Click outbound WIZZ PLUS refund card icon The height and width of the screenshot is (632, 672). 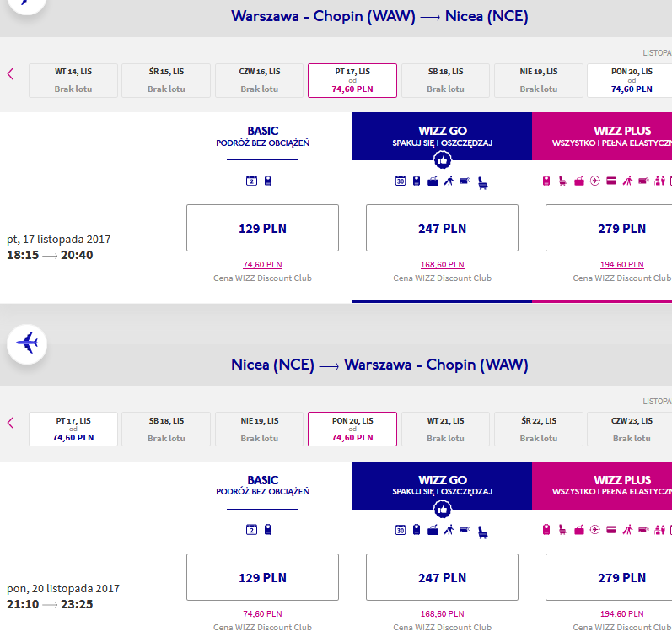pos(611,181)
